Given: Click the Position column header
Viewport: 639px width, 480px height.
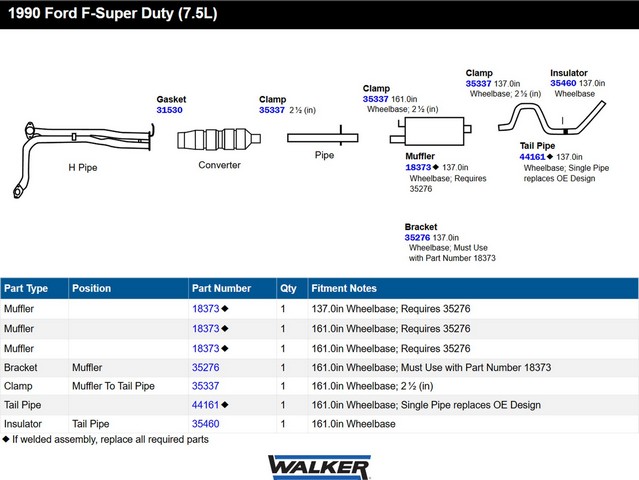Looking at the screenshot, I should pyautogui.click(x=128, y=288).
